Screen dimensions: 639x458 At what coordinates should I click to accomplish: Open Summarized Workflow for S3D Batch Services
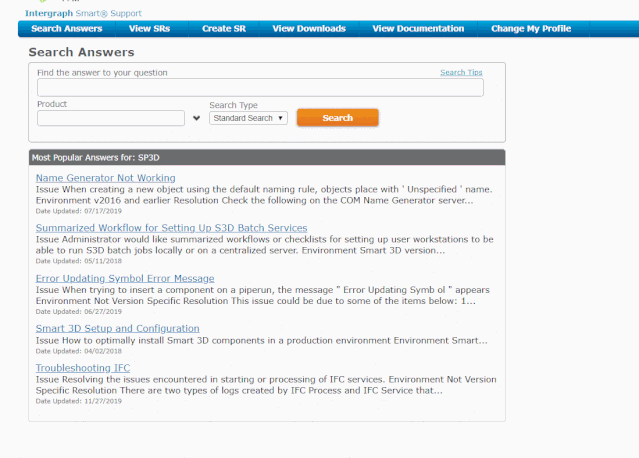(172, 228)
